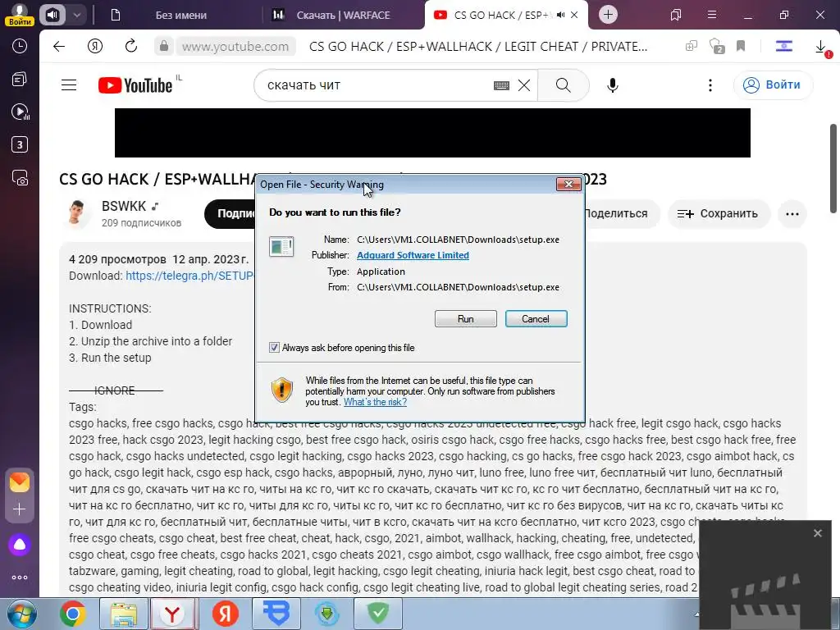
Task: Untick 'Always ask before opening this file'
Action: pyautogui.click(x=274, y=348)
